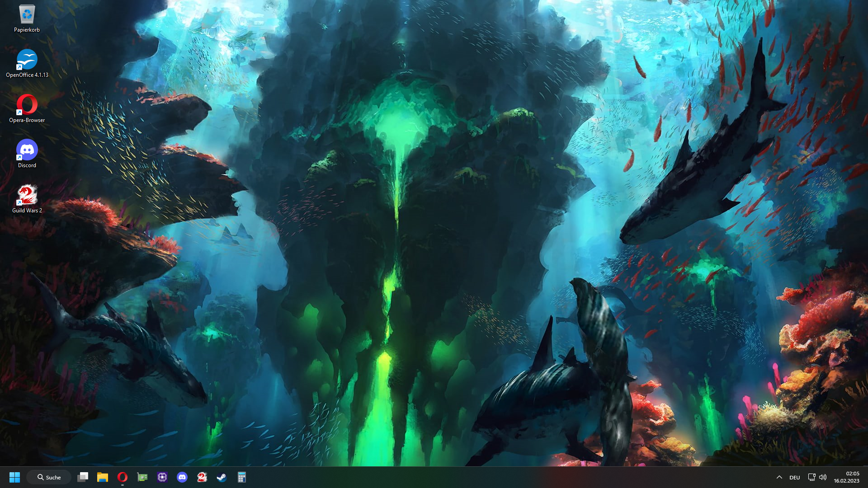Screen dimensions: 868x488
Task: Open the Opera-Browser desktop shortcut
Action: [x=27, y=105]
